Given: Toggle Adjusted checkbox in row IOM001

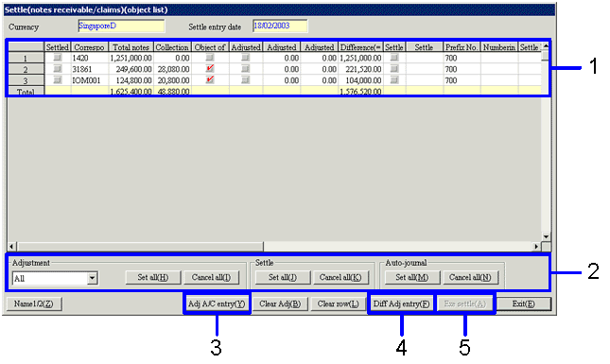Looking at the screenshot, I should click(246, 80).
